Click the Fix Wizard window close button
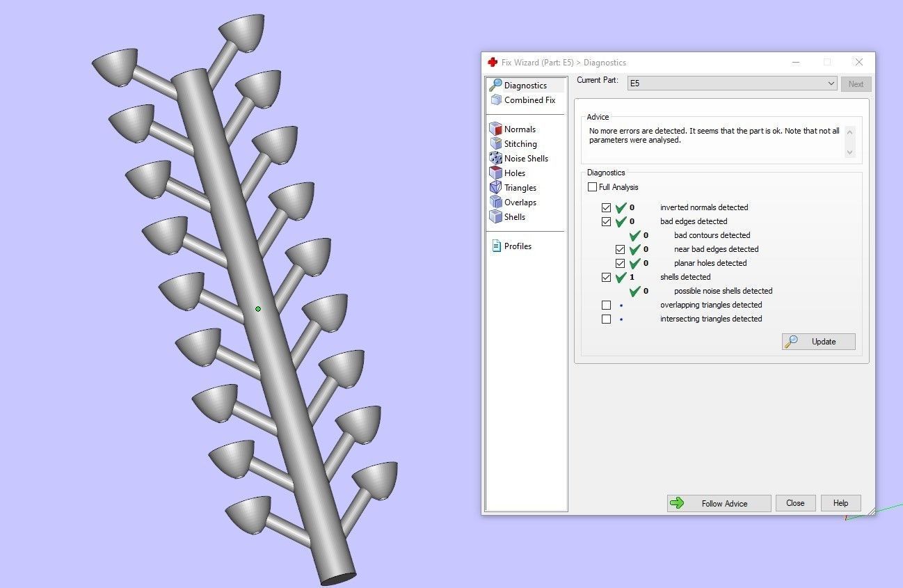Image resolution: width=903 pixels, height=588 pixels. (x=860, y=62)
